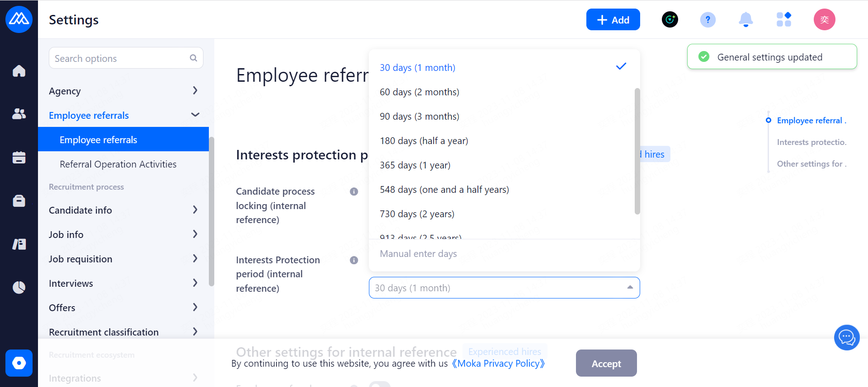Viewport: 868px width, 387px height.
Task: Accept the privacy policy notice
Action: point(606,364)
